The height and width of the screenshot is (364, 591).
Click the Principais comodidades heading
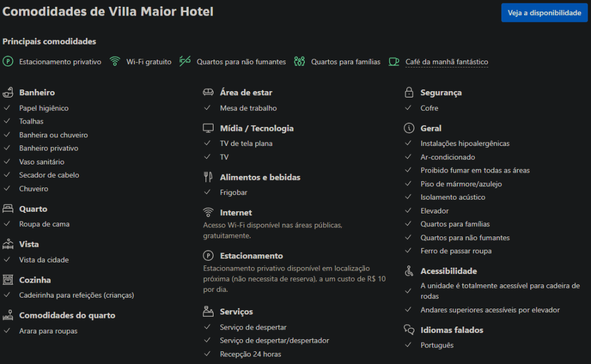pos(49,42)
